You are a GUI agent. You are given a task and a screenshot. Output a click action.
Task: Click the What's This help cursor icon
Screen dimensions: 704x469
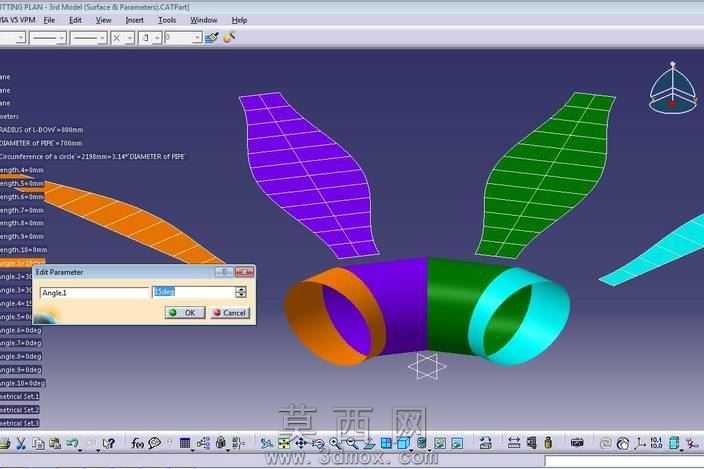(108, 443)
